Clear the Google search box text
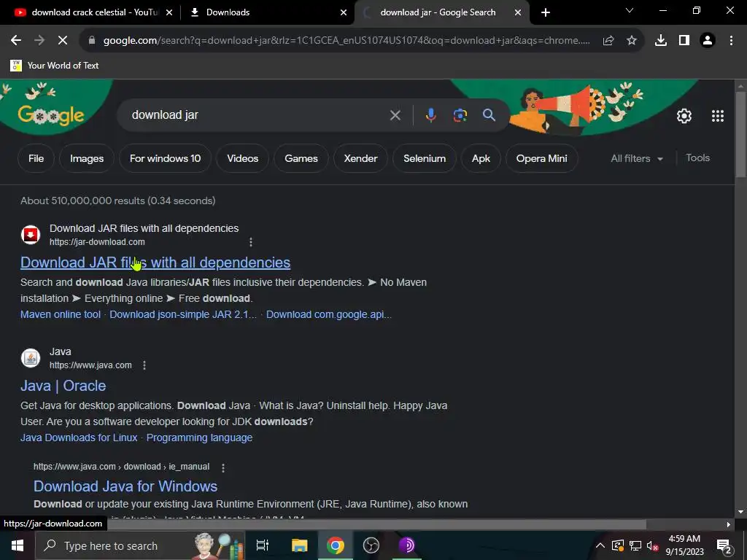This screenshot has height=560, width=747. tap(395, 115)
